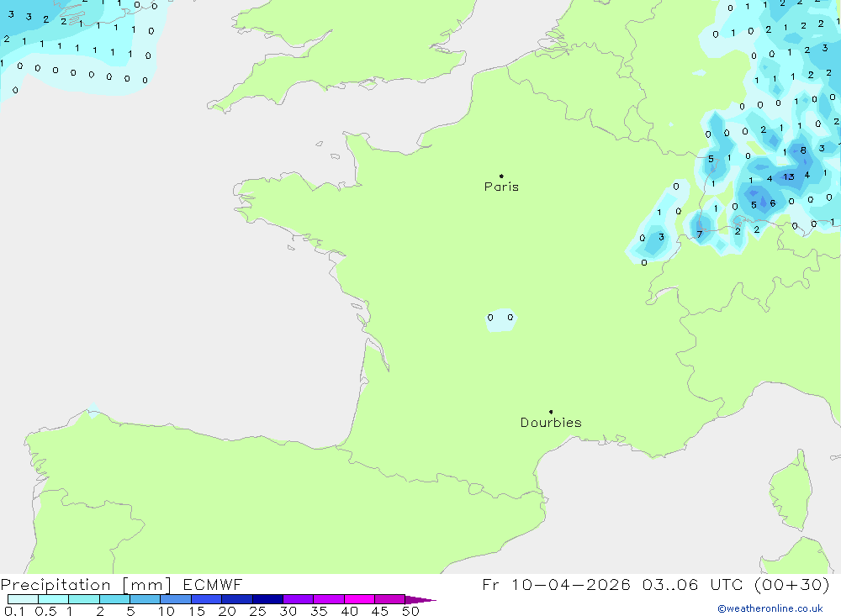Click the black dot marker above Paris

click(501, 176)
